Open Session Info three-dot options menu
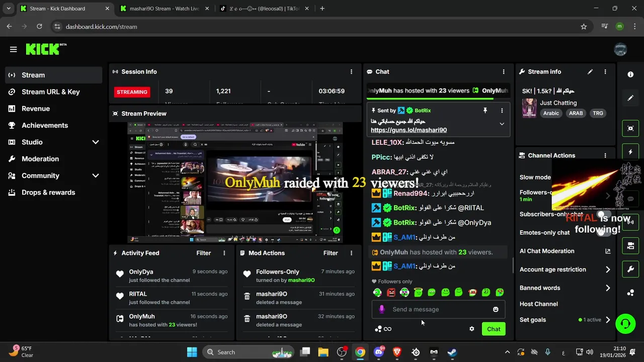The width and height of the screenshot is (644, 362). (x=351, y=72)
